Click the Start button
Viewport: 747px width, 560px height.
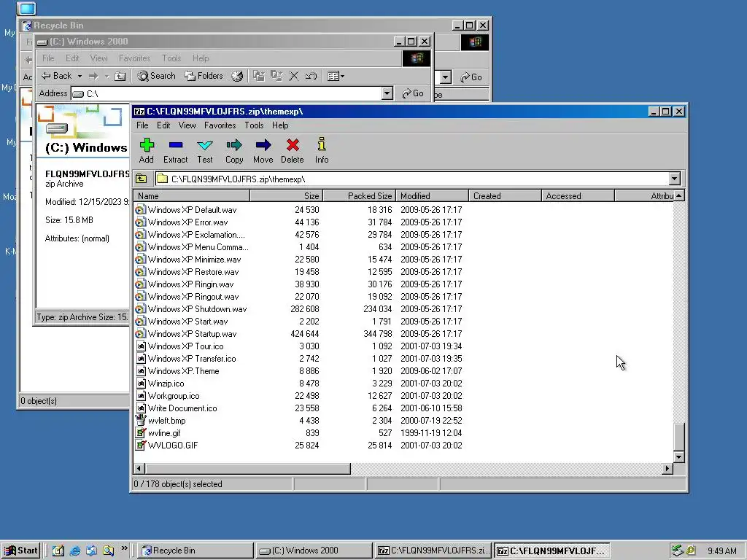coord(21,551)
